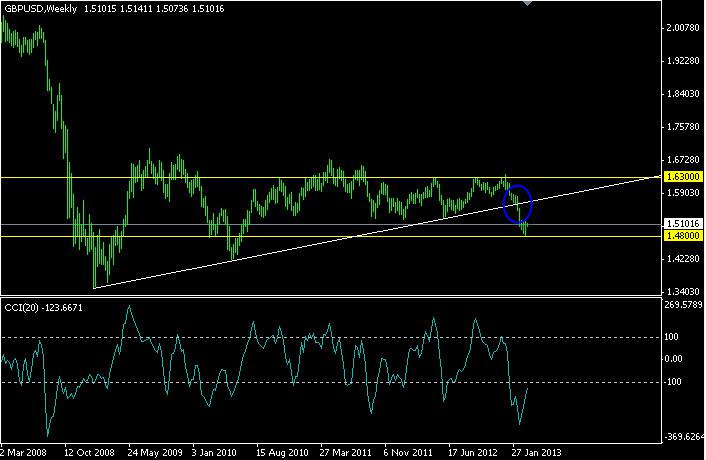
Task: Click the 1.59030 price scale value
Action: [x=683, y=193]
